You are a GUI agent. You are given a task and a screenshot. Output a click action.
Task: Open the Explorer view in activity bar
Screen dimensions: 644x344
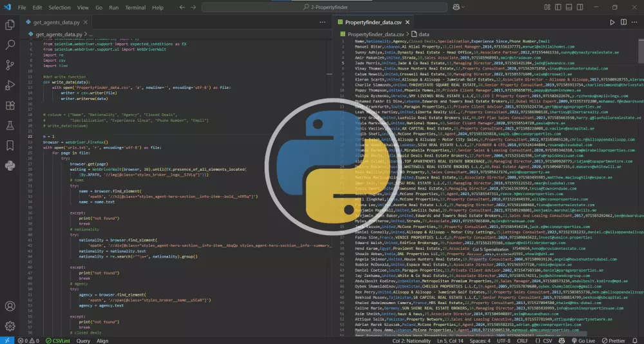click(x=10, y=25)
